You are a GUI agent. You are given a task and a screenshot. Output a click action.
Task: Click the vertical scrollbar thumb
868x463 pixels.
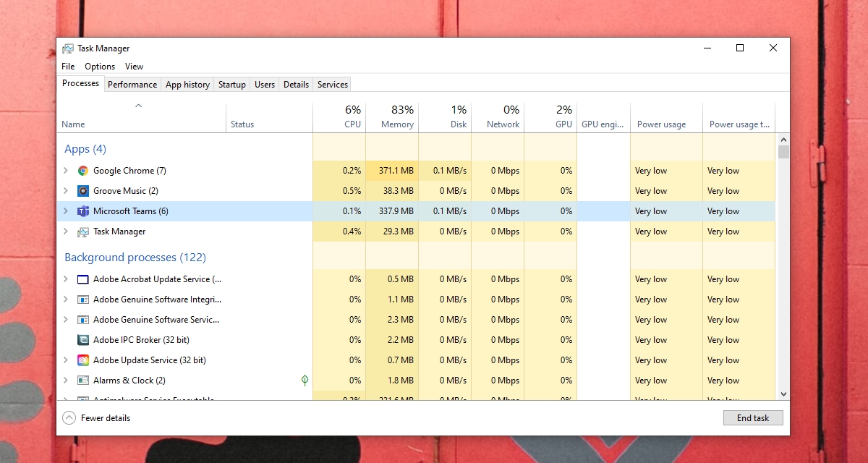[x=783, y=152]
